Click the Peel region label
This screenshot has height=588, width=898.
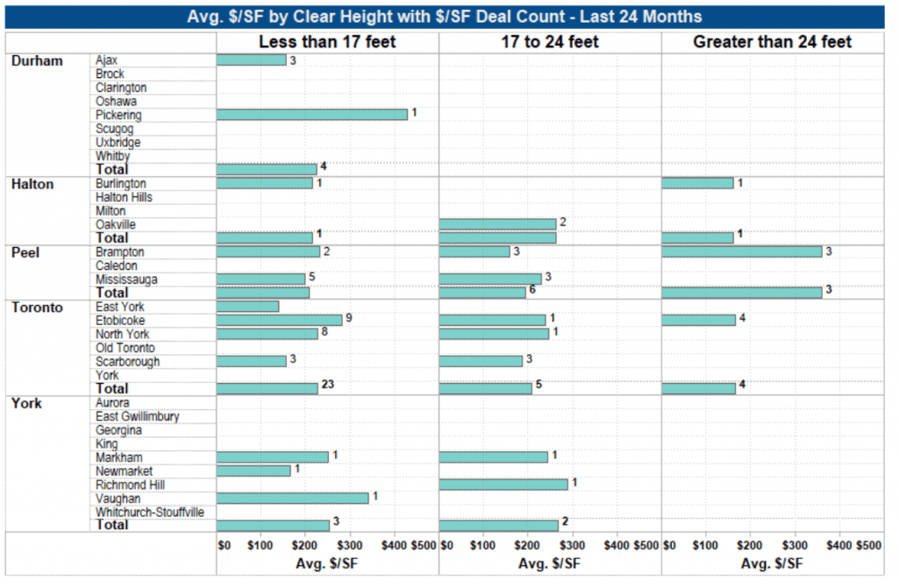click(x=25, y=253)
